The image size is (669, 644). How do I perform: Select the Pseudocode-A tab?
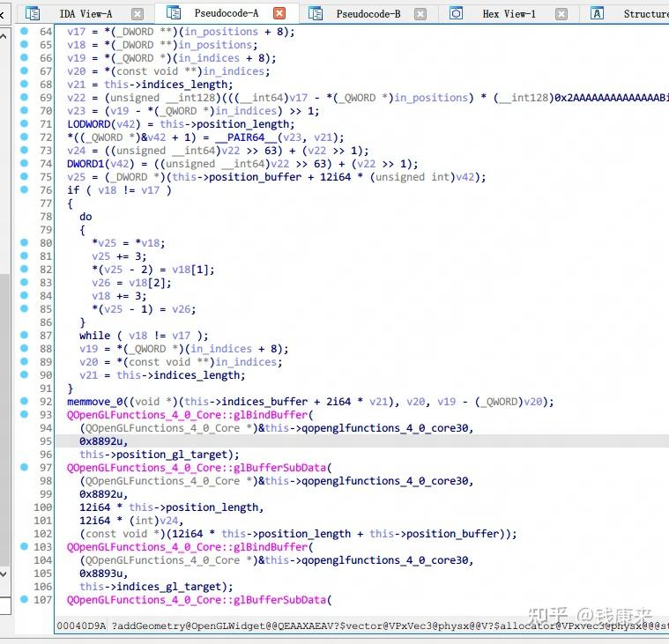(227, 13)
